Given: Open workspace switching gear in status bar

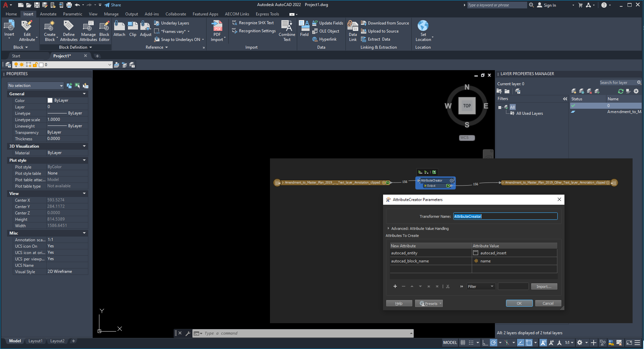Looking at the screenshot, I should [580, 343].
